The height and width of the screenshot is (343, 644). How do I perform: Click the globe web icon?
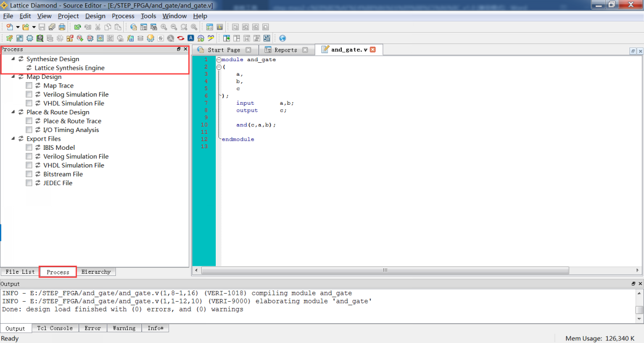pyautogui.click(x=282, y=38)
